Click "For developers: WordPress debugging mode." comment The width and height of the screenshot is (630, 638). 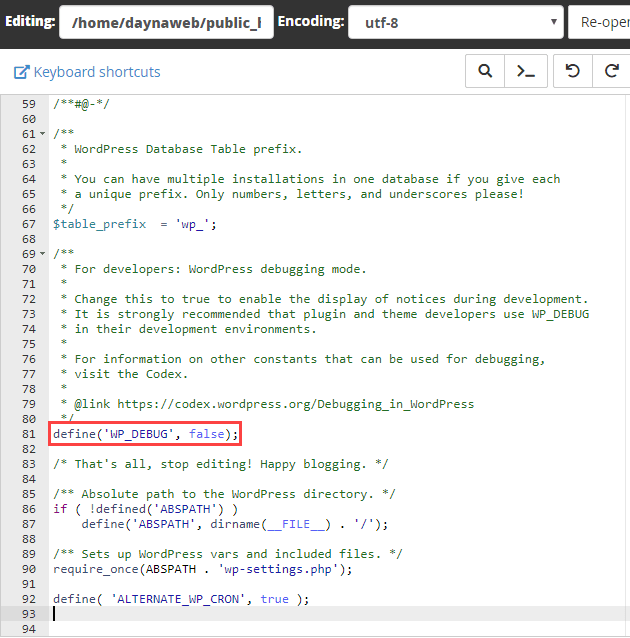tap(220, 269)
